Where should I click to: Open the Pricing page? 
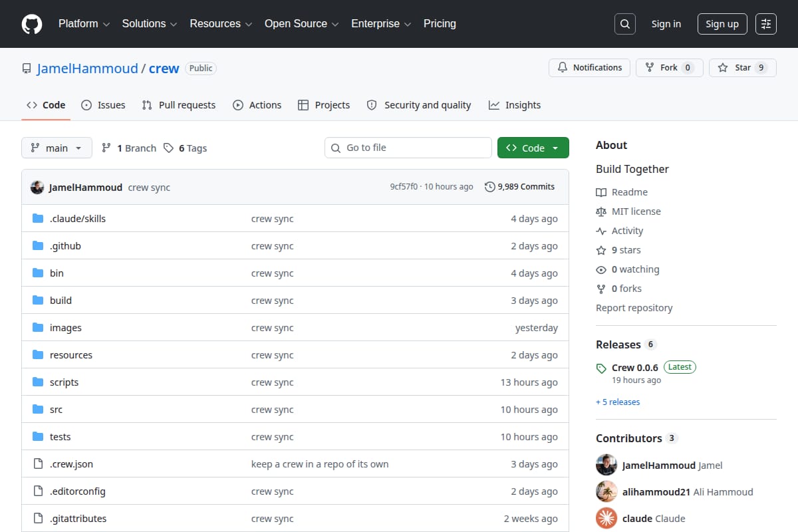[x=440, y=24]
